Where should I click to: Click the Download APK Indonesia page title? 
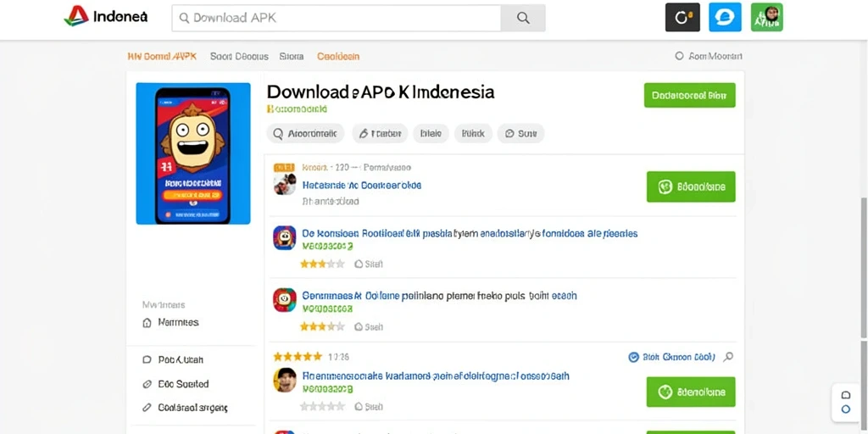point(381,92)
